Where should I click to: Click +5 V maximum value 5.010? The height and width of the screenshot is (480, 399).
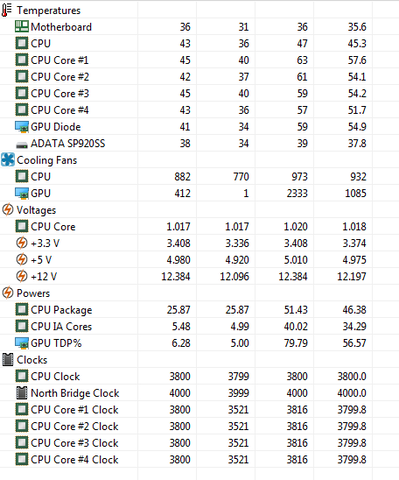296,260
